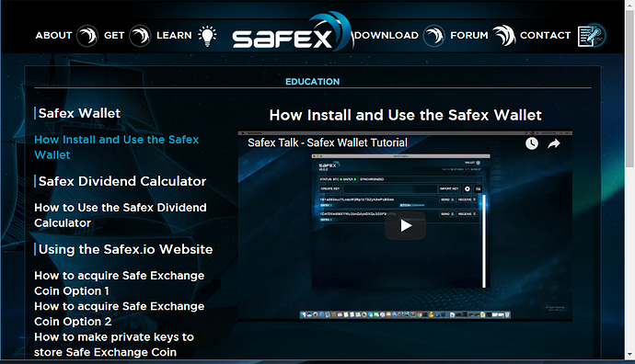
Task: Play the Safex Wallet Tutorial video
Action: (405, 226)
